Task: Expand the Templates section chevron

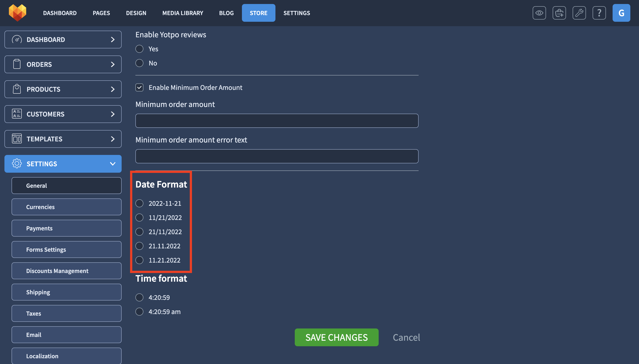Action: pyautogui.click(x=113, y=139)
